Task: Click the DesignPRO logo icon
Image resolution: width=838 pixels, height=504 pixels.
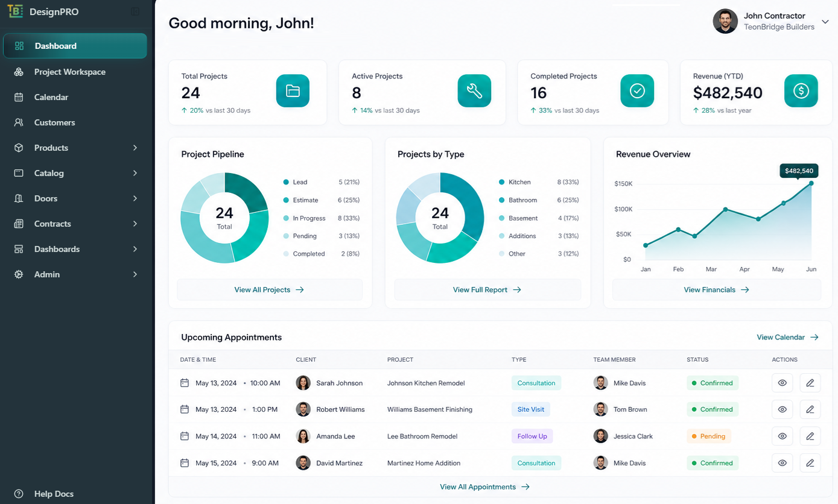Action: [x=16, y=11]
